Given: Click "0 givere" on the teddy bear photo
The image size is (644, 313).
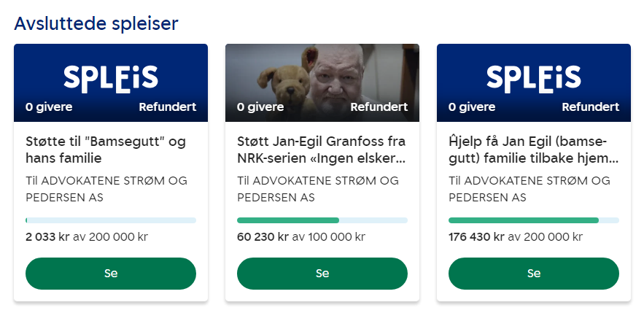Looking at the screenshot, I should click(x=260, y=107).
